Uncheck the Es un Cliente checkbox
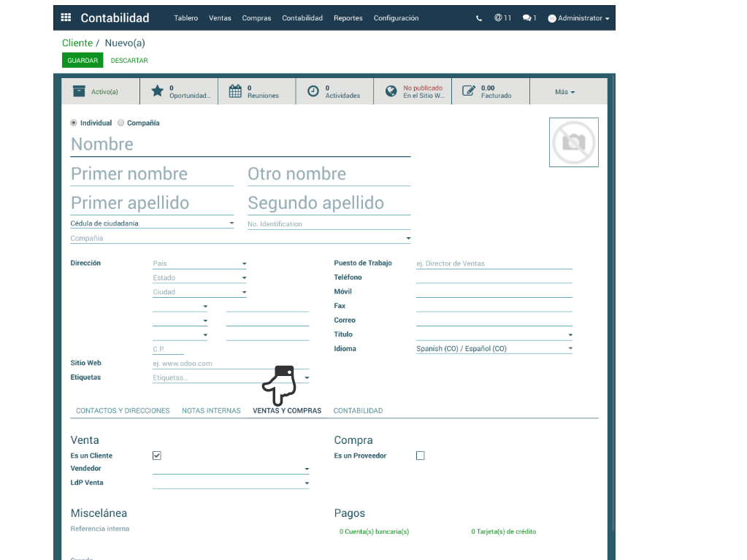The height and width of the screenshot is (560, 747). coord(156,456)
